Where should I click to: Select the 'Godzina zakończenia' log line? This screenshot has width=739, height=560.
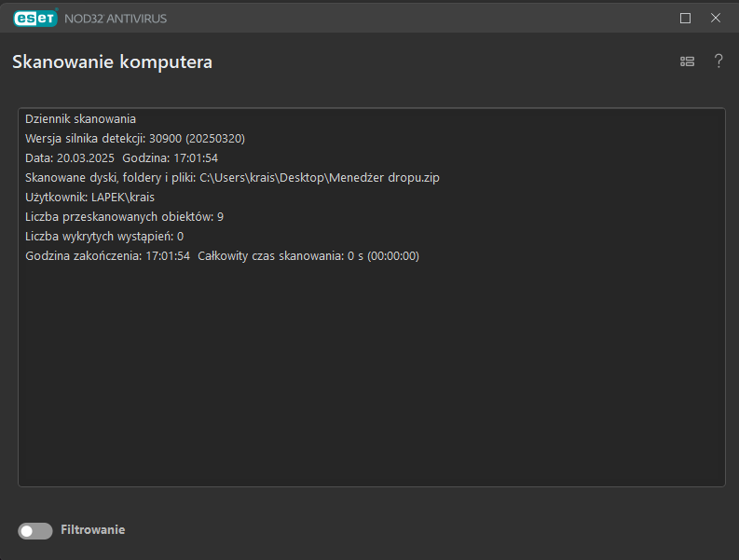(107, 256)
